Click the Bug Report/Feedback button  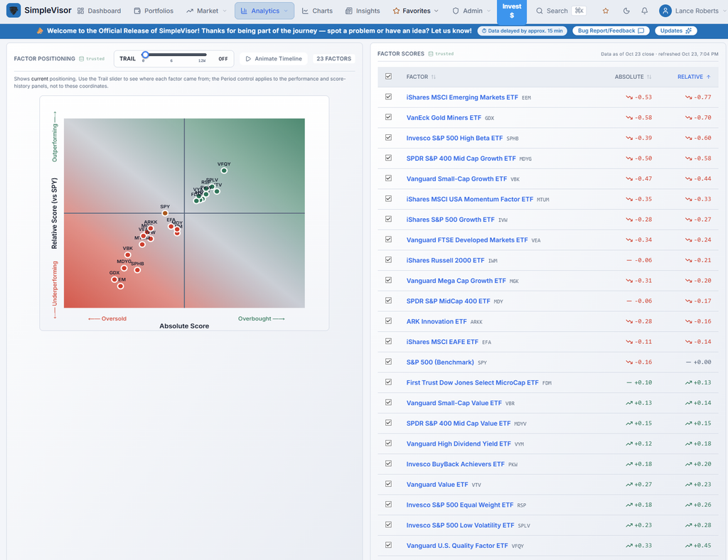[x=611, y=31]
